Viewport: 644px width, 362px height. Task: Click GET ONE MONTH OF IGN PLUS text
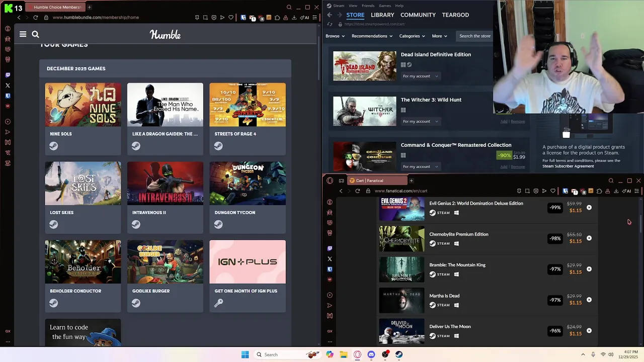pos(246,291)
